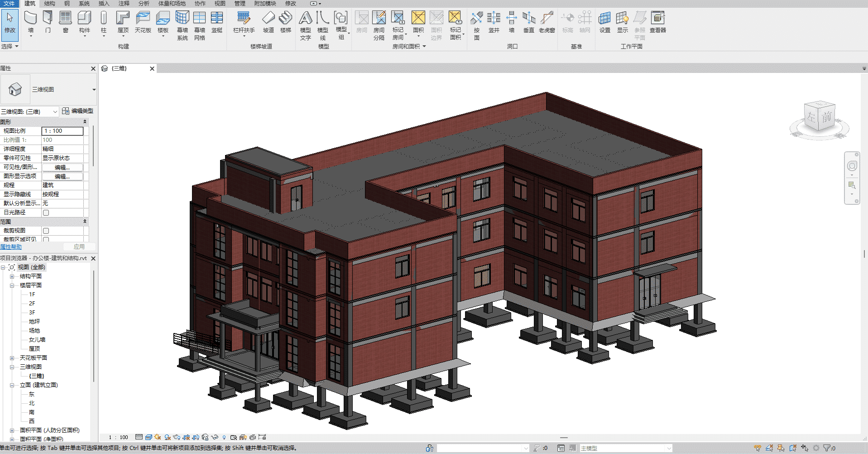Click the 视图比例 1:100 input field

tap(62, 131)
